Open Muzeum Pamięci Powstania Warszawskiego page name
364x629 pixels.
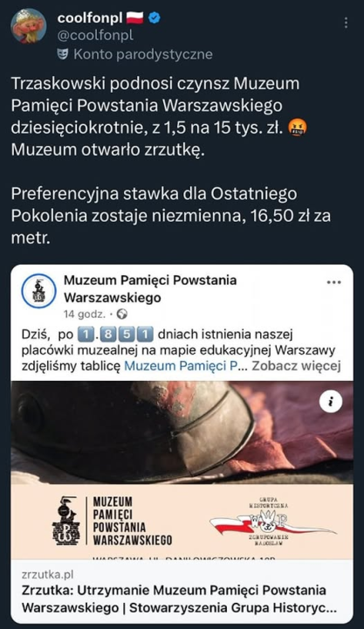click(x=150, y=289)
